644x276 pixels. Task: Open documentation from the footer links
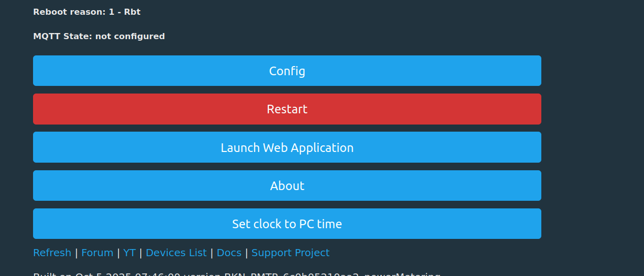click(x=229, y=253)
